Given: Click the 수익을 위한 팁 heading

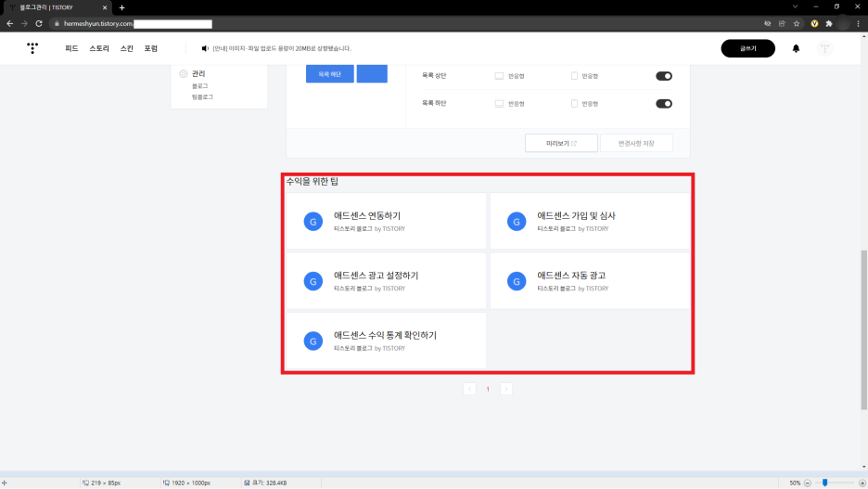Looking at the screenshot, I should coord(313,181).
